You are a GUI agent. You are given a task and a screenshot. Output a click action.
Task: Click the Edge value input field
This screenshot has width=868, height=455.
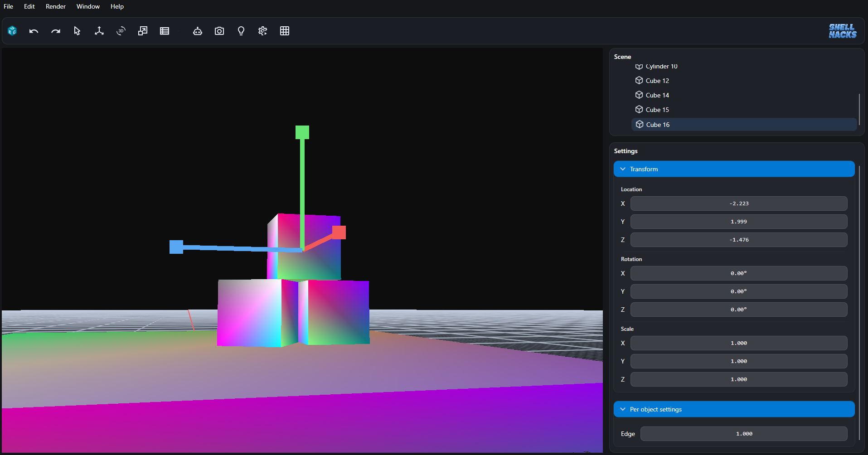[x=744, y=433]
